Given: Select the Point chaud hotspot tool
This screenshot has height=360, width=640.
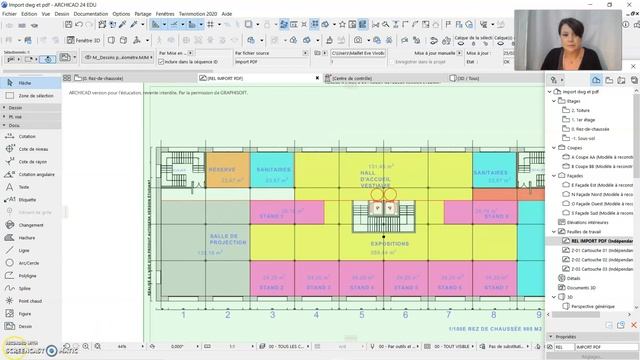Looking at the screenshot, I should click(x=31, y=301).
